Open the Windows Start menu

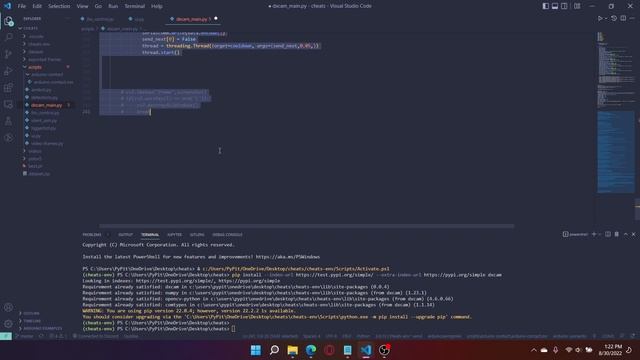click(x=256, y=350)
